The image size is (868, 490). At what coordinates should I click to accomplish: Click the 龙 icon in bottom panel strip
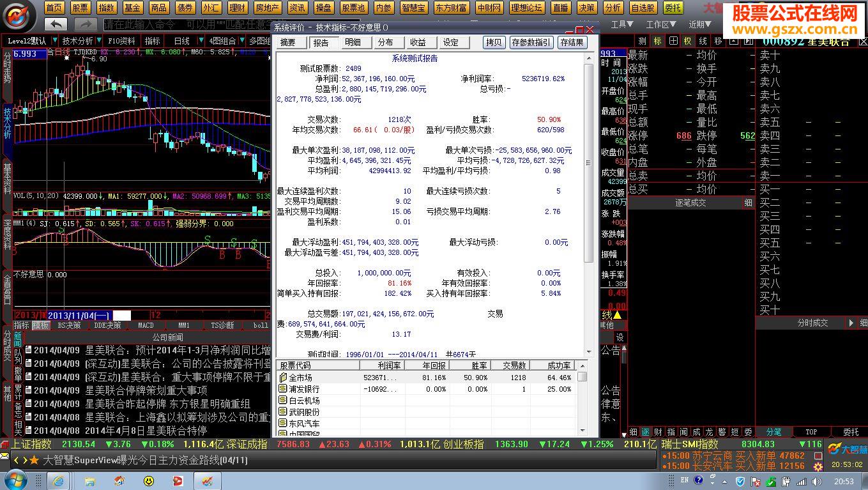pos(710,432)
